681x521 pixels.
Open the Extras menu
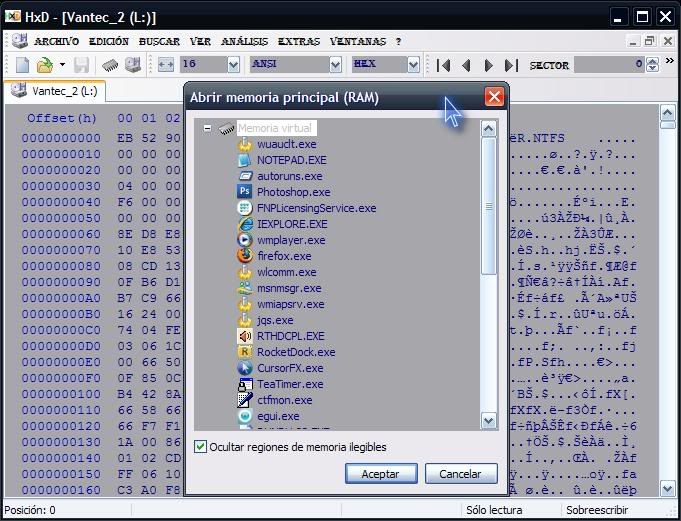299,42
